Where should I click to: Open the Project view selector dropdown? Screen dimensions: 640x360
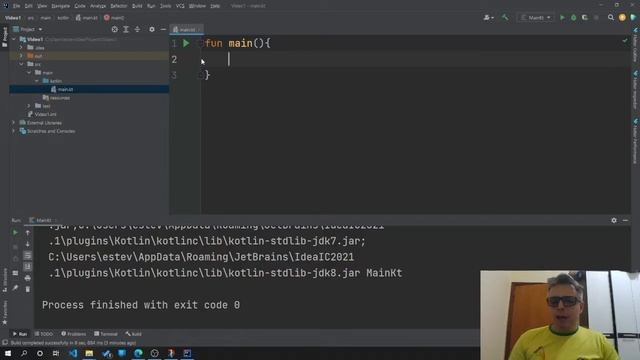coord(28,29)
